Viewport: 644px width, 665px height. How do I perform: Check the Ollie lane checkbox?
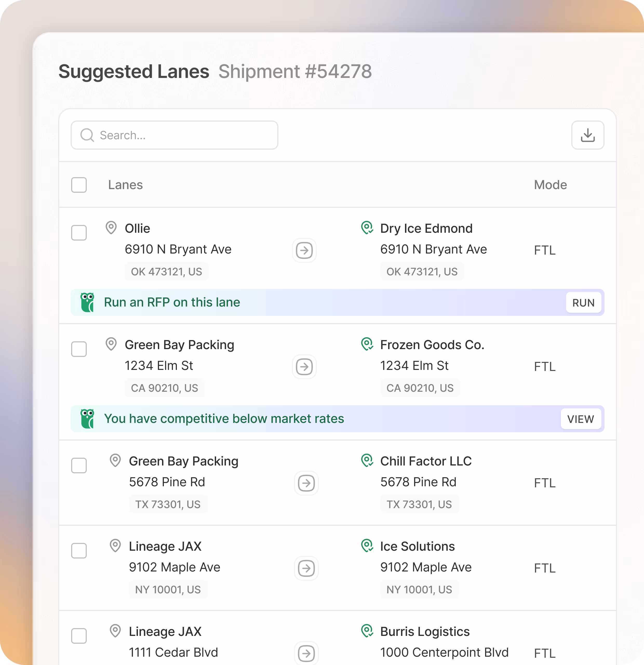[79, 233]
